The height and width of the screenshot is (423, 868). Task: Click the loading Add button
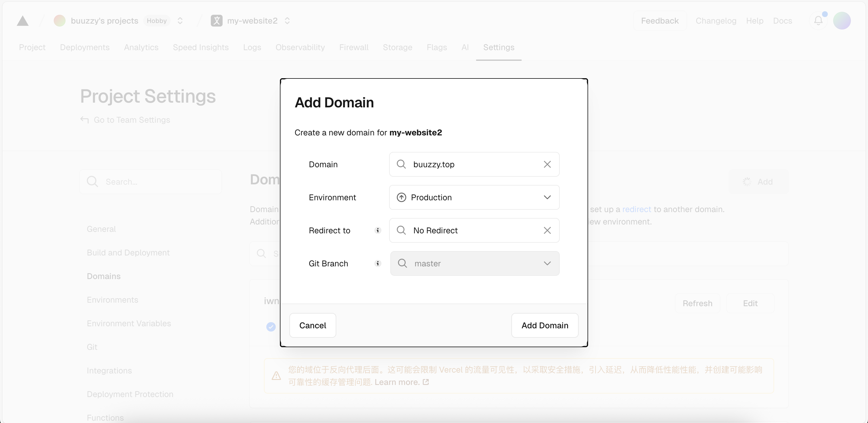pos(759,182)
